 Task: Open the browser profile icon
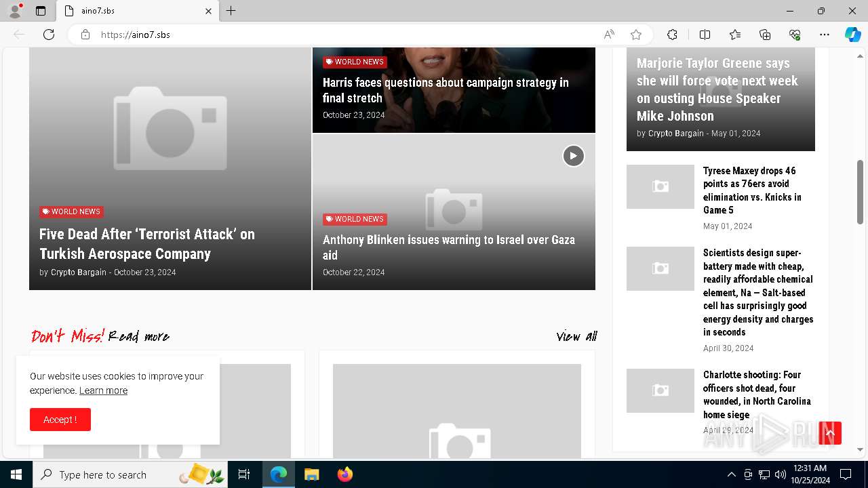[15, 11]
